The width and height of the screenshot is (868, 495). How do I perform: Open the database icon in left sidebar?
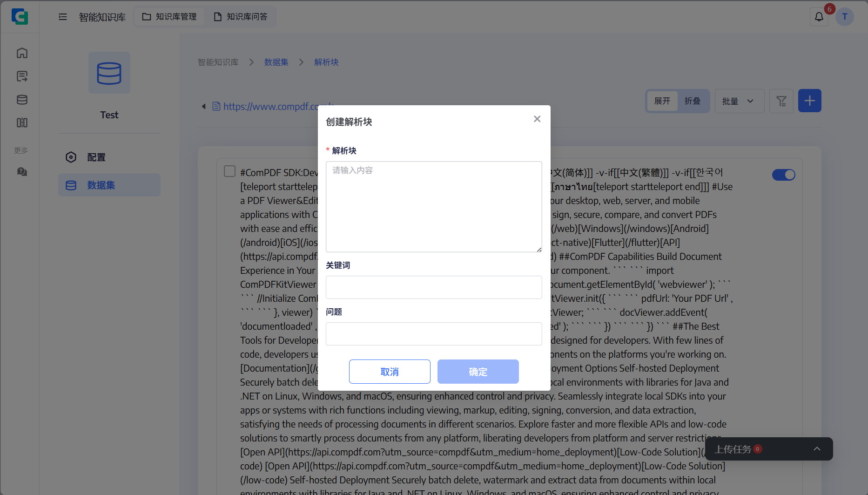(x=22, y=100)
